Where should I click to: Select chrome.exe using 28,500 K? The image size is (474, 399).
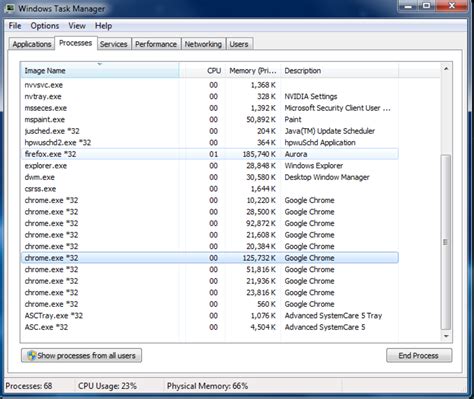[210, 212]
